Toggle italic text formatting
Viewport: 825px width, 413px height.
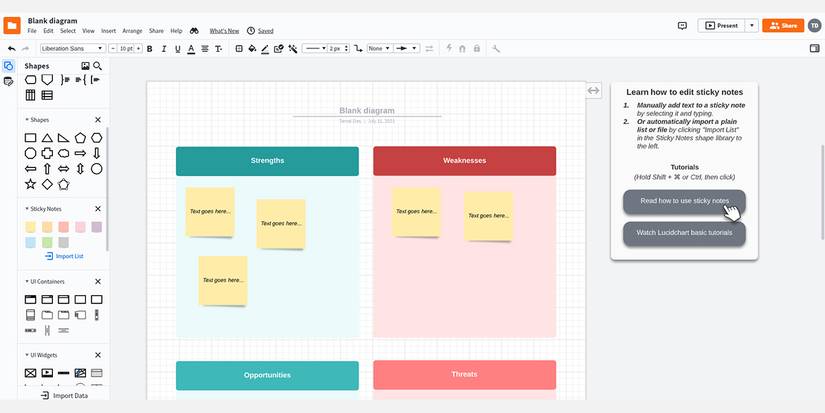[x=164, y=48]
